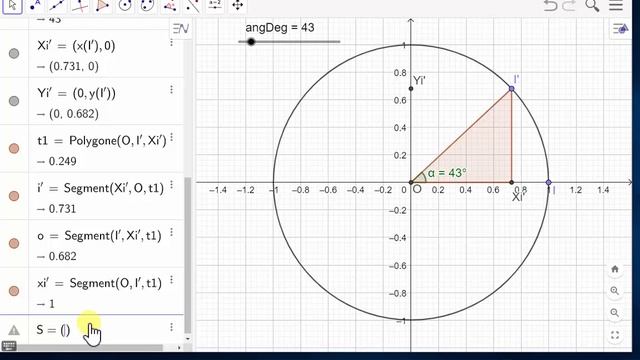This screenshot has height=360, width=640.
Task: Click the Redo arrow
Action: (x=569, y=6)
